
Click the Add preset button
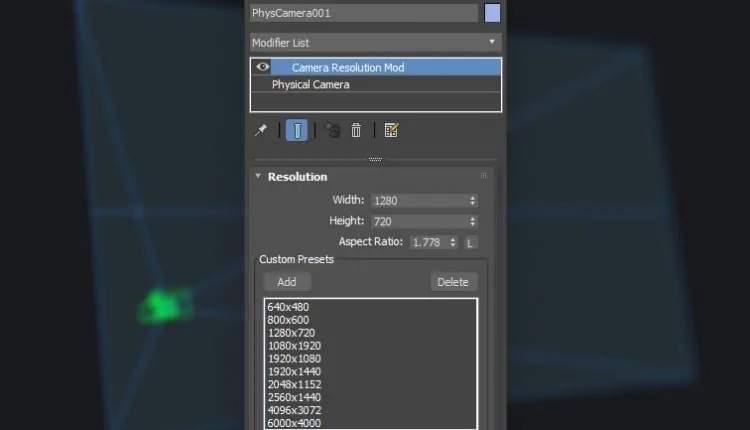pos(287,282)
